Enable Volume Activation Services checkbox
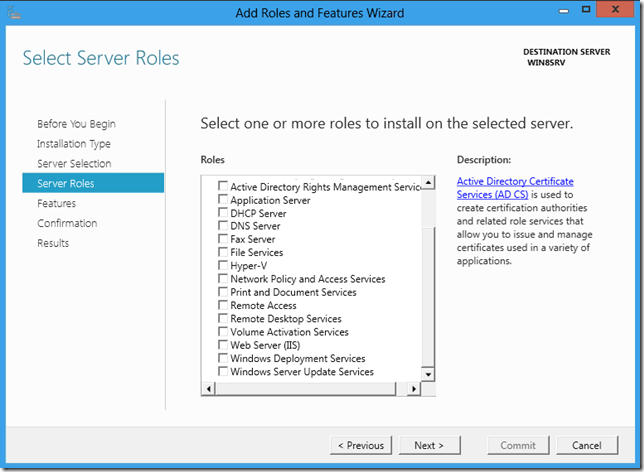 223,331
